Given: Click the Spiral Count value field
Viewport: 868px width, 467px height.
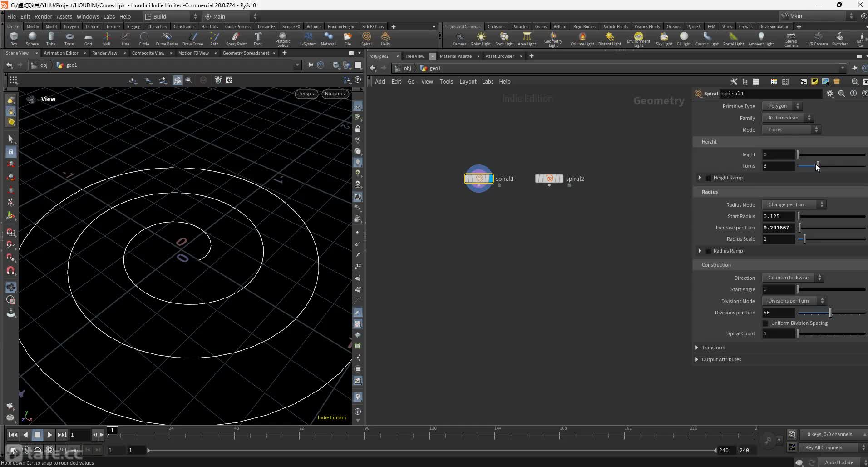Looking at the screenshot, I should point(778,333).
